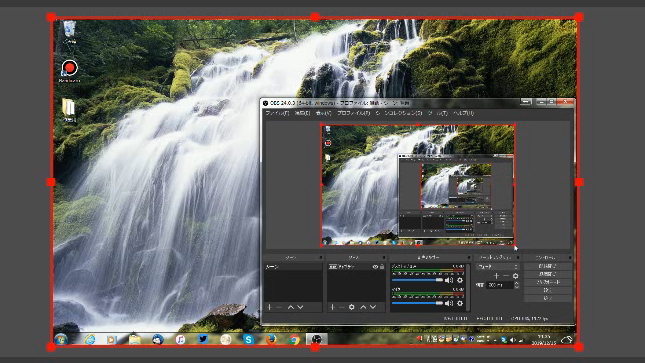Select the folder icon on the desktop
This screenshot has height=363, width=645.
[x=69, y=109]
